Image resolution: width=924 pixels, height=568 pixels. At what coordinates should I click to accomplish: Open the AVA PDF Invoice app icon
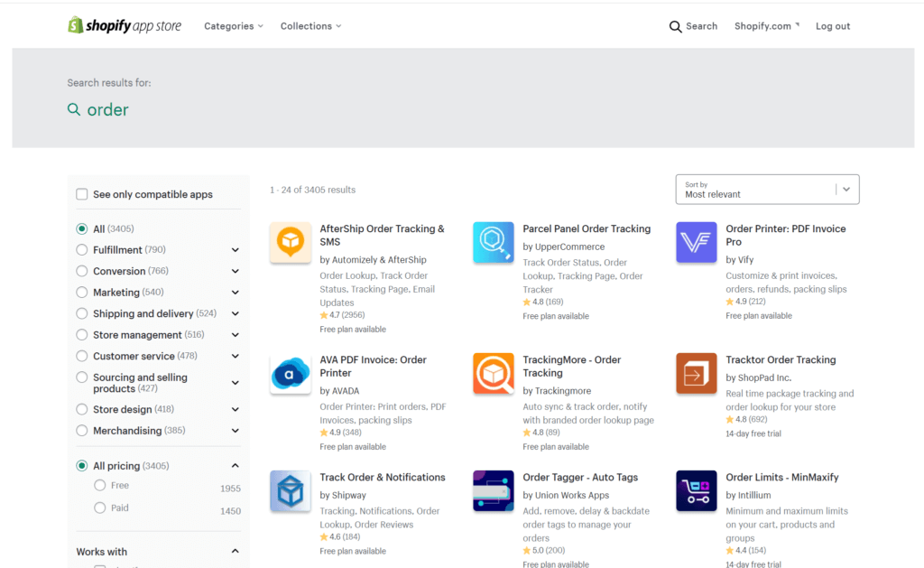290,373
